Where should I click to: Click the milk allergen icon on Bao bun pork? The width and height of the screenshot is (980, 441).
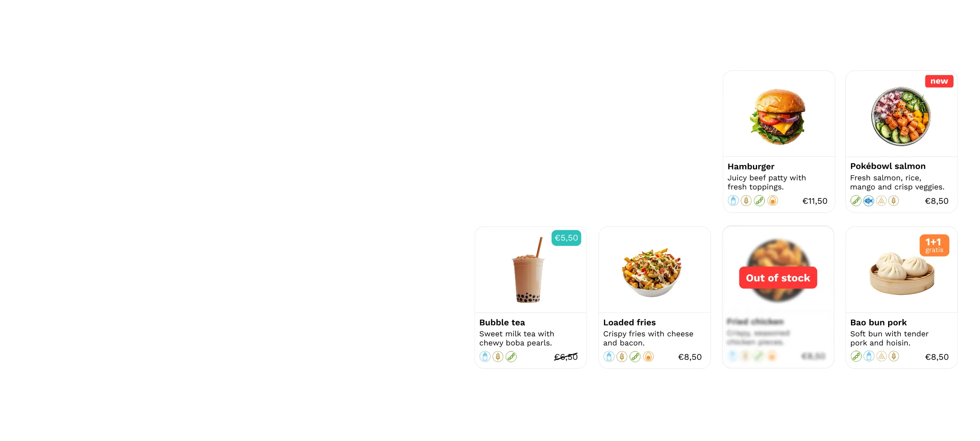[869, 356]
